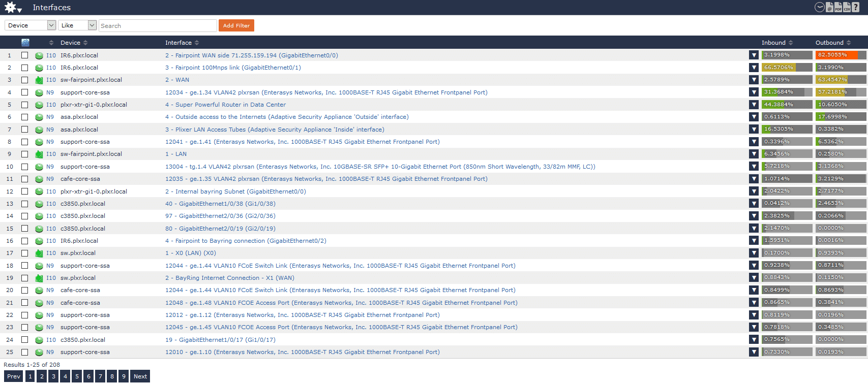
Task: Click device icon in row 11 cafe-core-ssa
Action: (x=39, y=179)
